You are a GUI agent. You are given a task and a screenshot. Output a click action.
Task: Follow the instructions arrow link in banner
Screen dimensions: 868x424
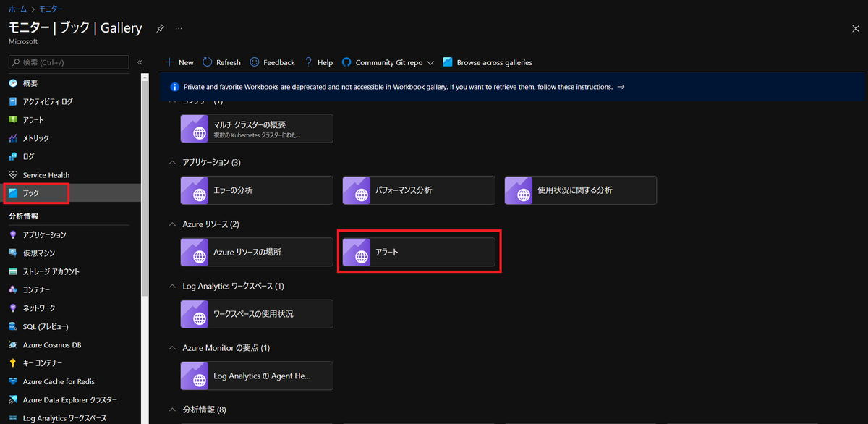pos(621,87)
